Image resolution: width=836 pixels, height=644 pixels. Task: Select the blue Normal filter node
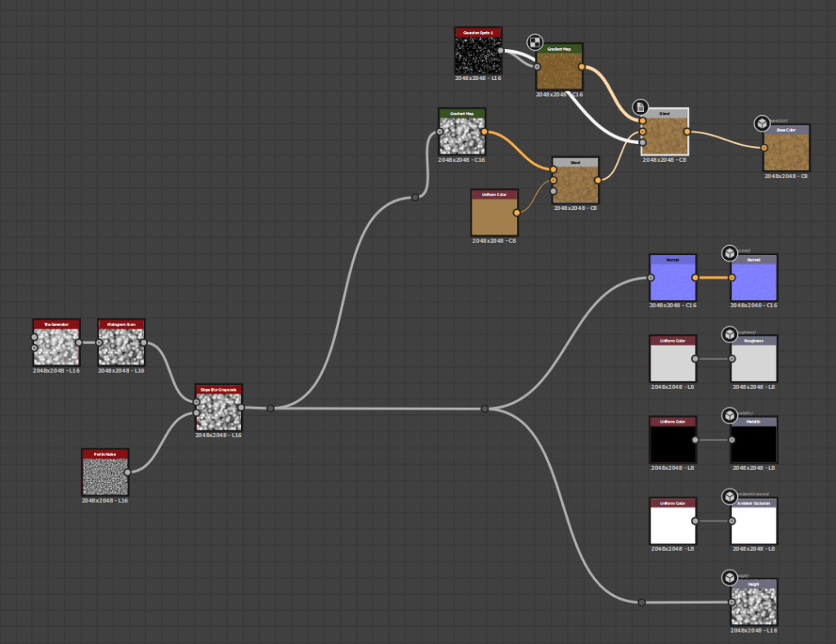[x=672, y=280]
